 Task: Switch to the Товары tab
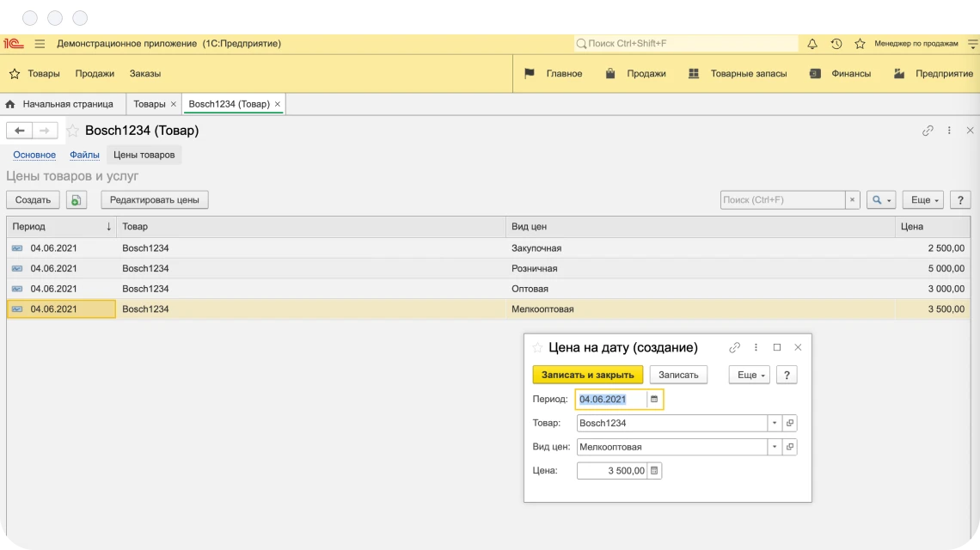pyautogui.click(x=149, y=104)
